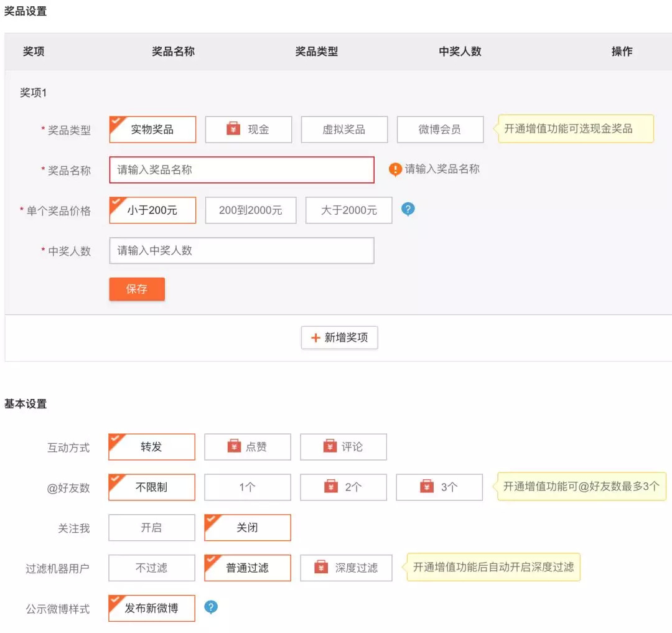Click the orange warning icon beside 请输入奖品名称
Screen dimensions: 672x633
click(x=395, y=170)
